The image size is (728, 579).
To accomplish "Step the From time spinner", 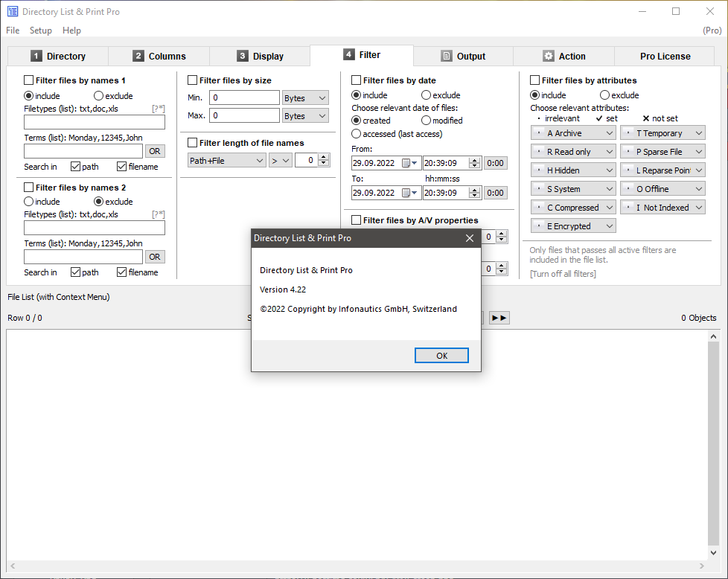I will tap(474, 163).
